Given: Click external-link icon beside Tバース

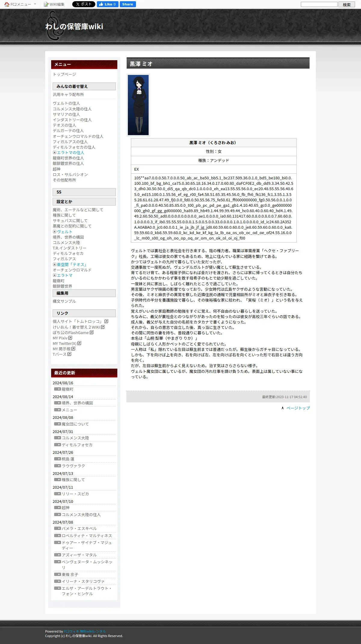Looking at the screenshot, I should click(69, 354).
